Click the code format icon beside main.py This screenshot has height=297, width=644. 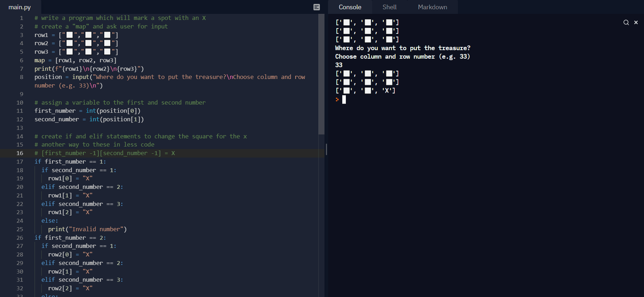317,7
